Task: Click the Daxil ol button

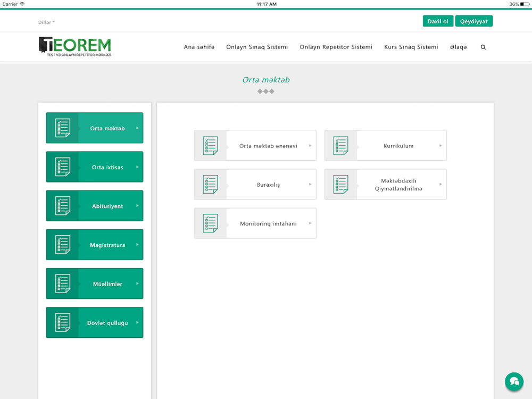Action: click(438, 21)
